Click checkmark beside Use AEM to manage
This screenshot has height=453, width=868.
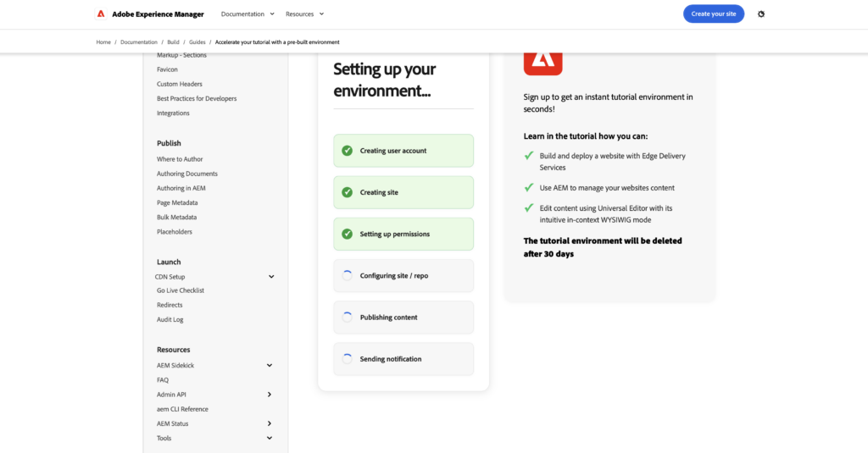pos(529,187)
